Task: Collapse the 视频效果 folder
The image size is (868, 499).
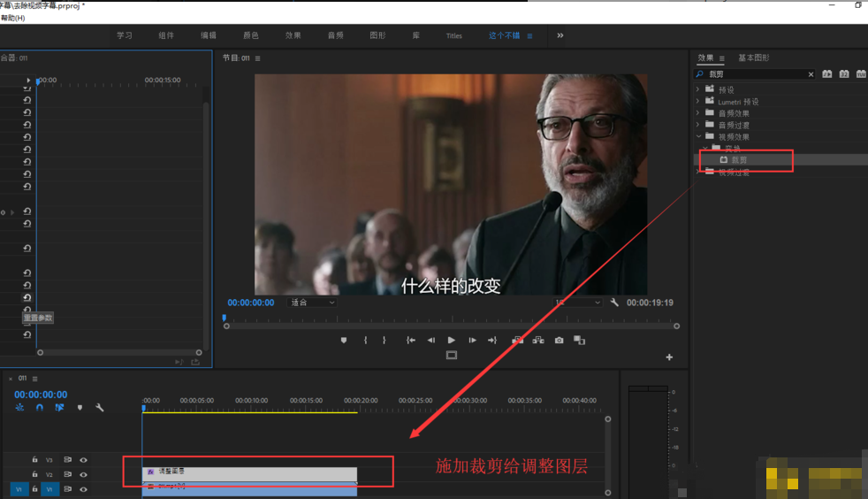Action: (698, 137)
